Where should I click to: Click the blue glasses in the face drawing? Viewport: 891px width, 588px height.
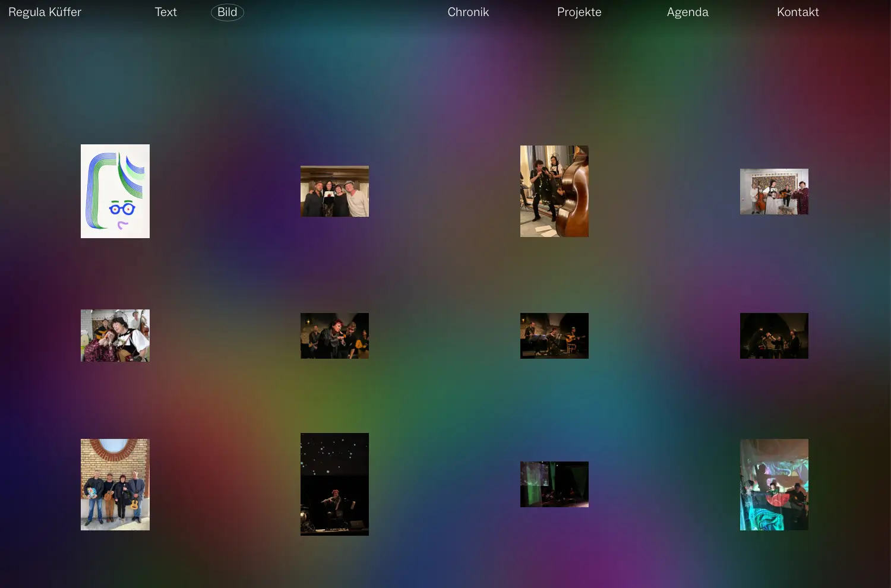[x=122, y=208]
